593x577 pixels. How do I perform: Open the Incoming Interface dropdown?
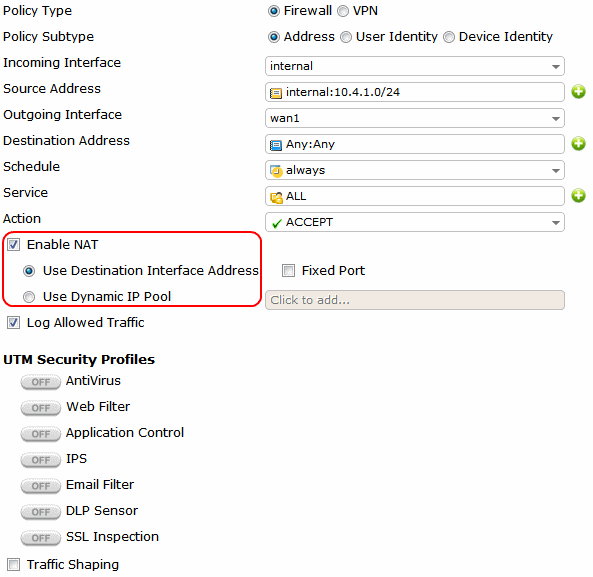(x=414, y=66)
